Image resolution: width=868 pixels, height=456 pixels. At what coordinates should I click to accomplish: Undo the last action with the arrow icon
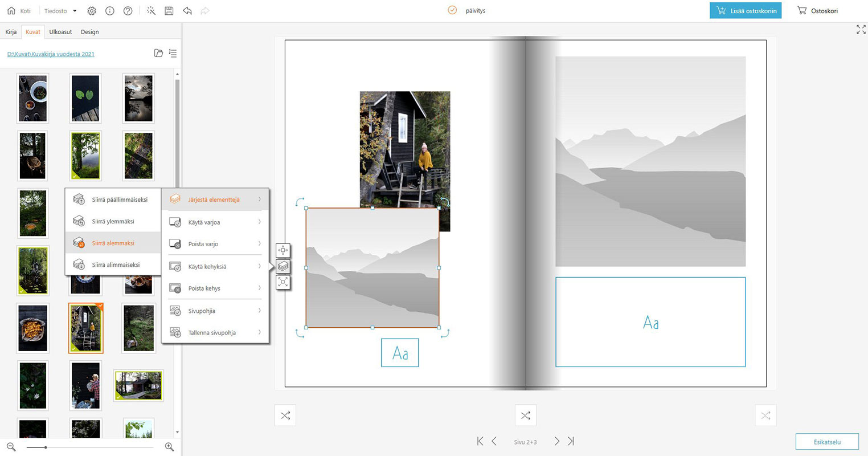point(187,11)
